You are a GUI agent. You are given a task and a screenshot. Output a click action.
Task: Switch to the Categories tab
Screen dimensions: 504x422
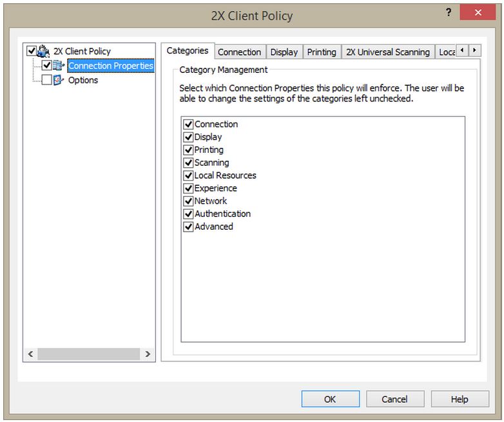click(x=188, y=51)
